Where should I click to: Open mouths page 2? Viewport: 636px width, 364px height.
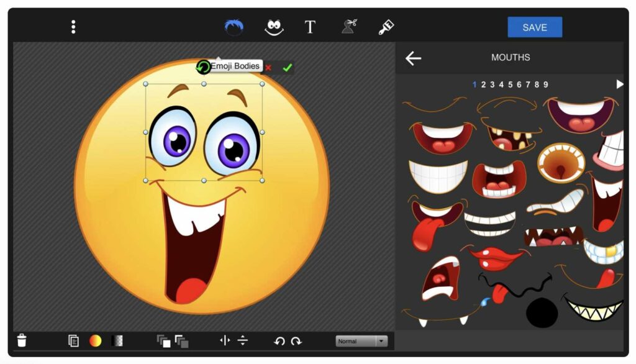[483, 84]
